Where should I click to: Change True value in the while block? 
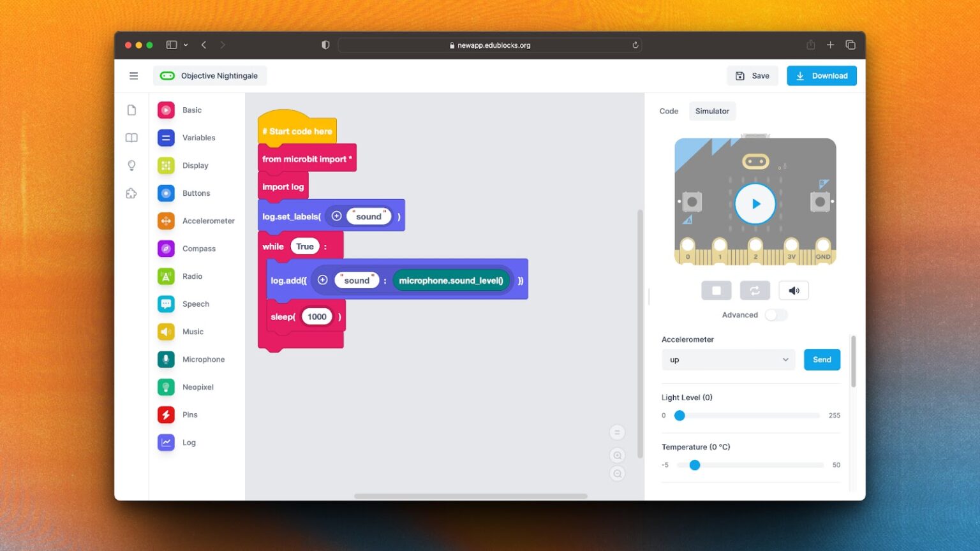[x=304, y=246]
